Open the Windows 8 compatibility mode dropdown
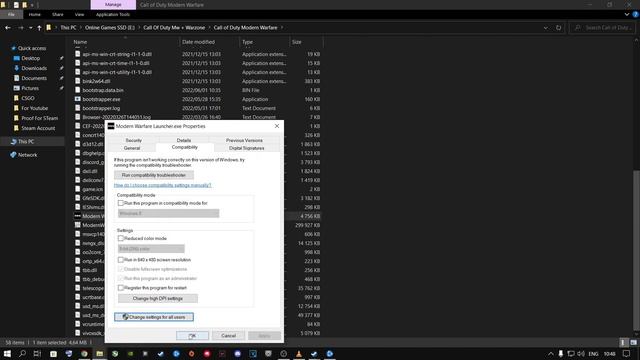640x360 pixels. 168,213
